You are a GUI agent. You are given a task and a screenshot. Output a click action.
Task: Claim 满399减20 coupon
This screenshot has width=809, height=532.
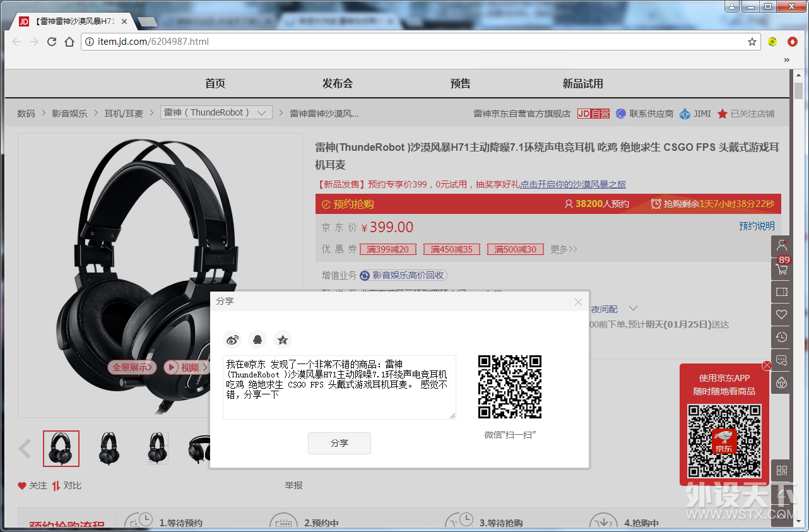tap(388, 249)
